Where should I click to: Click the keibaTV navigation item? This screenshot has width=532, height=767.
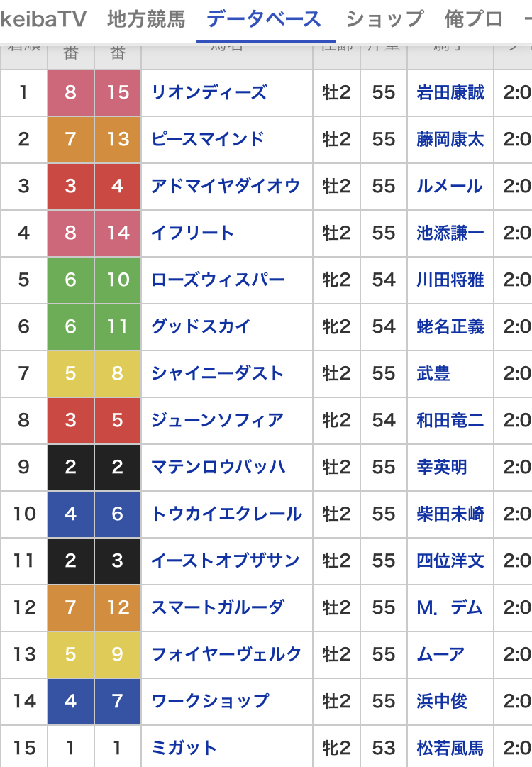click(43, 20)
